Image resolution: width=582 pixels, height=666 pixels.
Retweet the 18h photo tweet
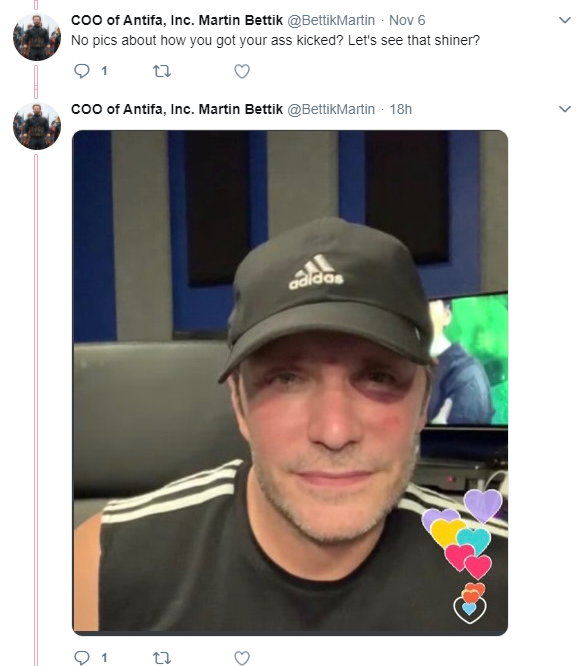point(162,658)
